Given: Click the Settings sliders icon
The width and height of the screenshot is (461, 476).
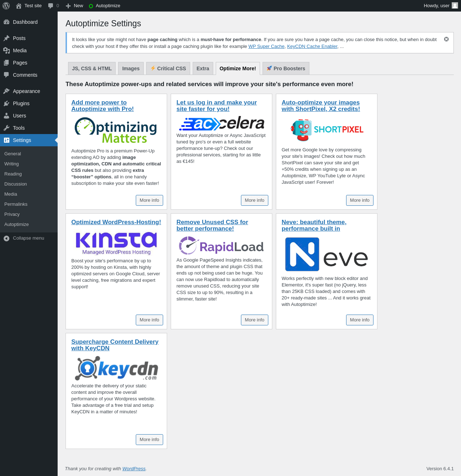Looking at the screenshot, I should pyautogui.click(x=6, y=140).
